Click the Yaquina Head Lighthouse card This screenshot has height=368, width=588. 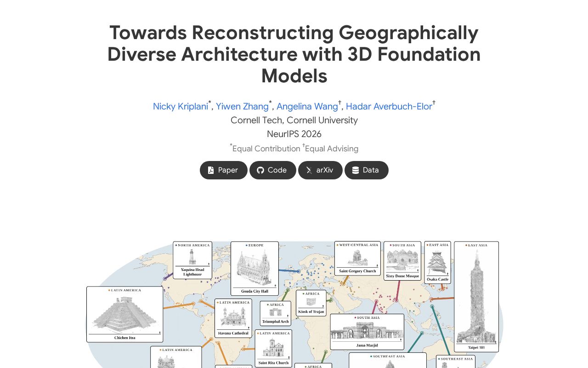(192, 260)
